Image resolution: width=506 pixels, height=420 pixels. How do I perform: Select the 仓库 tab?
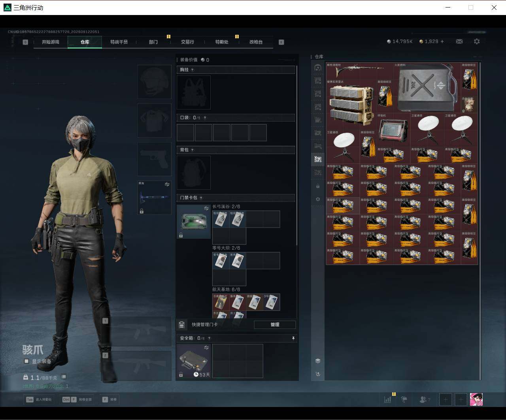[85, 42]
